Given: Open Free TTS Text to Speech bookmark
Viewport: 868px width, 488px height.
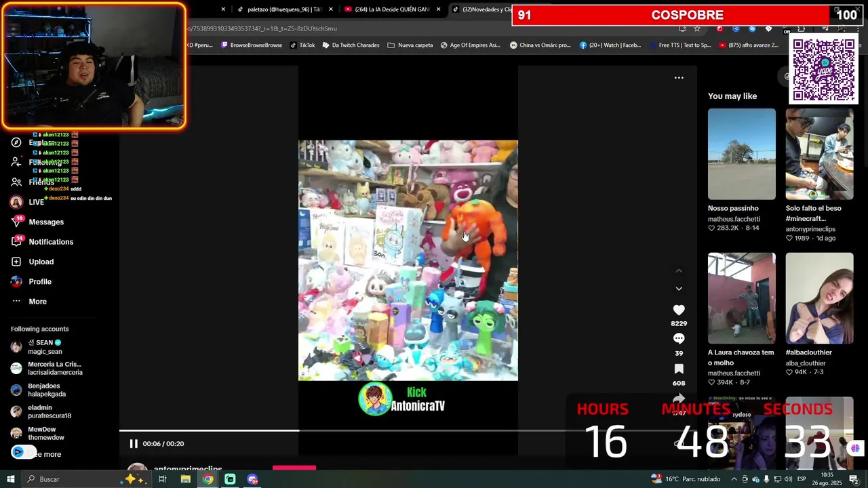Looking at the screenshot, I should [679, 45].
